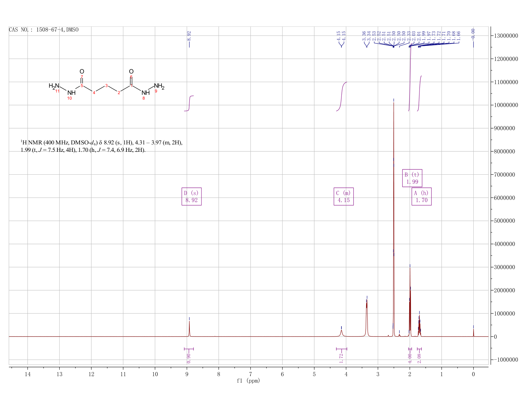Click the integral curve above 4.15 peak
The height and width of the screenshot is (411, 532).
point(341,97)
